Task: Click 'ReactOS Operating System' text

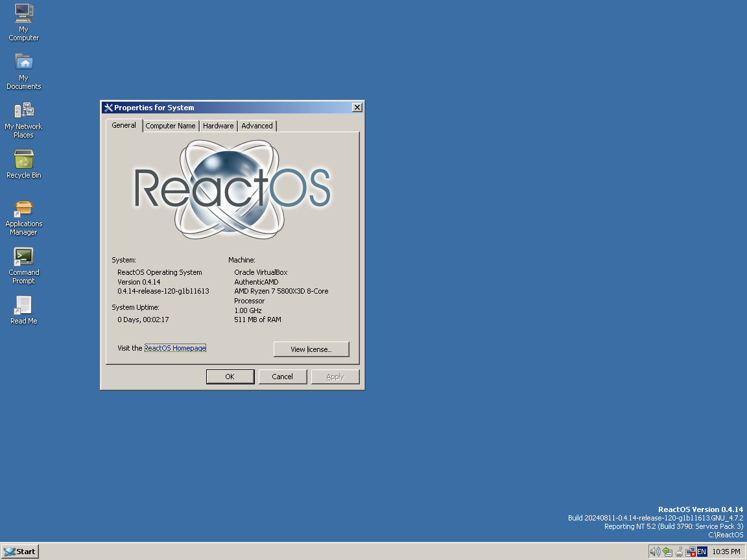Action: tap(160, 272)
